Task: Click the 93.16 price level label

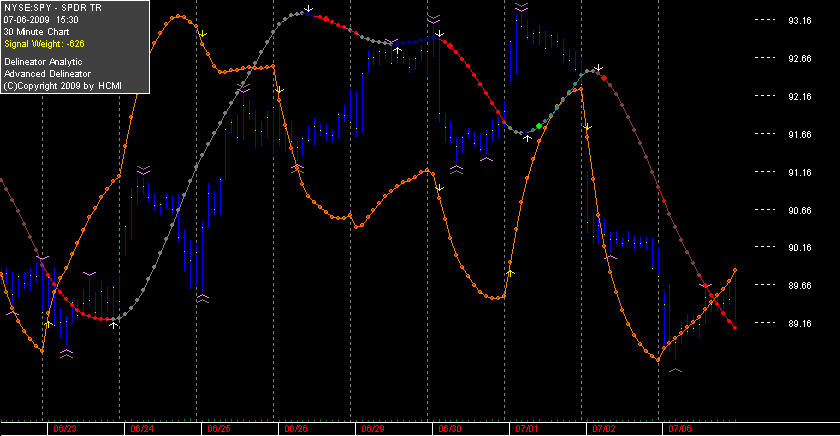Action: point(799,21)
